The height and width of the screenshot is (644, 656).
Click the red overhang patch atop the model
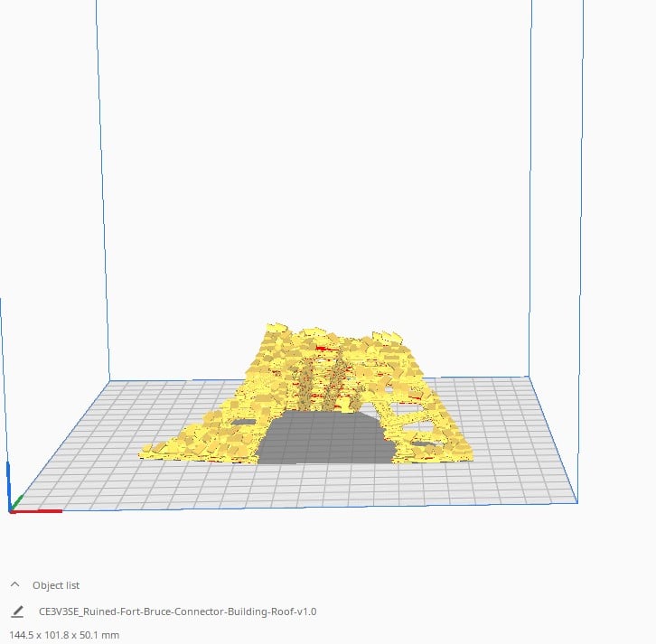pyautogui.click(x=322, y=346)
